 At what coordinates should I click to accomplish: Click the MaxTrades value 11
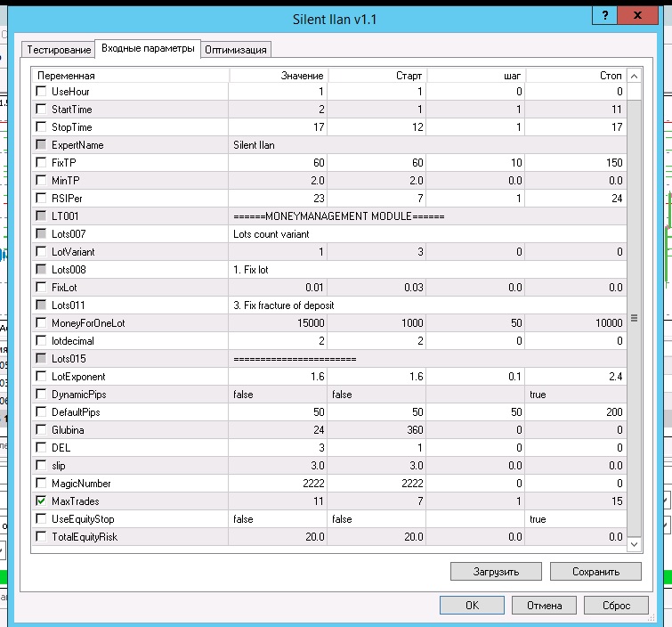point(278,501)
